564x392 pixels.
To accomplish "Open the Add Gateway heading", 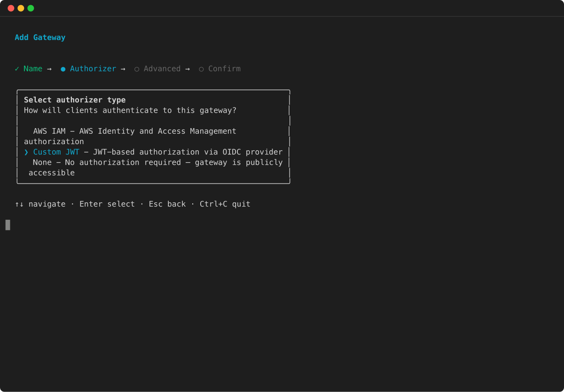I will [40, 37].
